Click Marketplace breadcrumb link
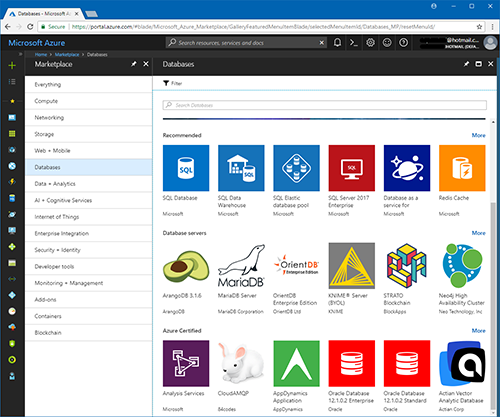This screenshot has width=500, height=417. tap(67, 54)
